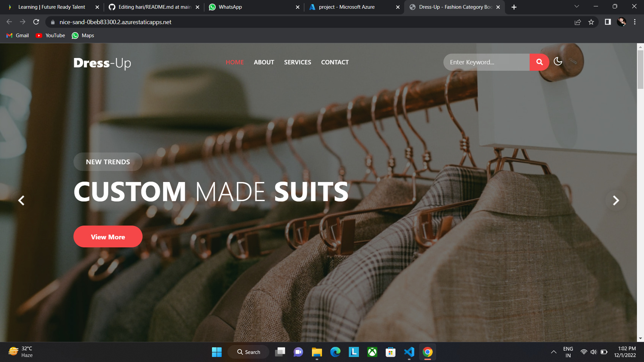The width and height of the screenshot is (644, 362).
Task: Open Visual Studio Code from taskbar
Action: pos(409,352)
